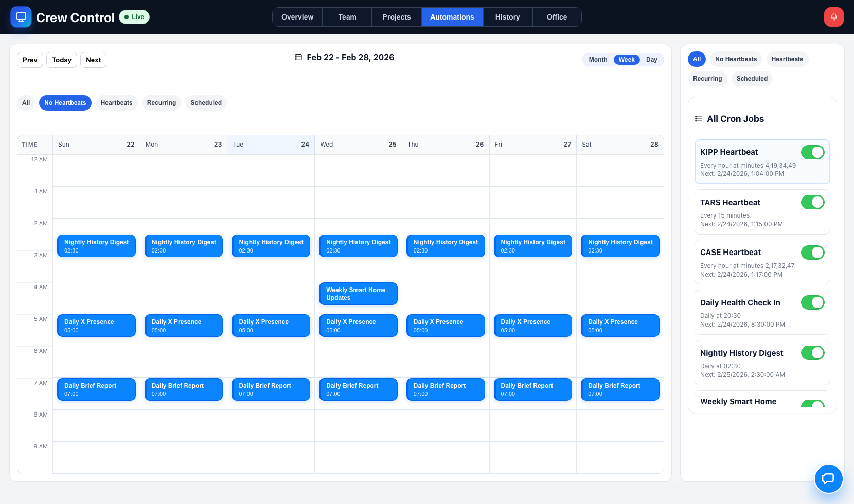Viewport: 854px width, 504px height.
Task: Switch to the History tab
Action: pyautogui.click(x=507, y=17)
